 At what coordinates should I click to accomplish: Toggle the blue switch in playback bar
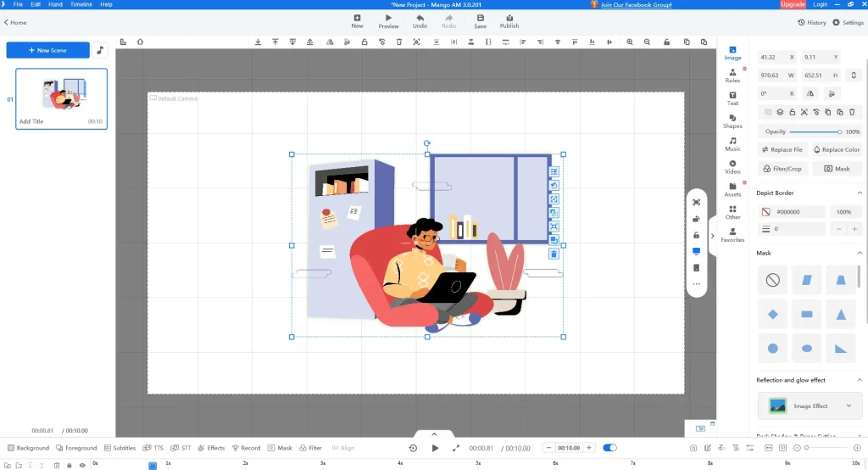coord(609,448)
